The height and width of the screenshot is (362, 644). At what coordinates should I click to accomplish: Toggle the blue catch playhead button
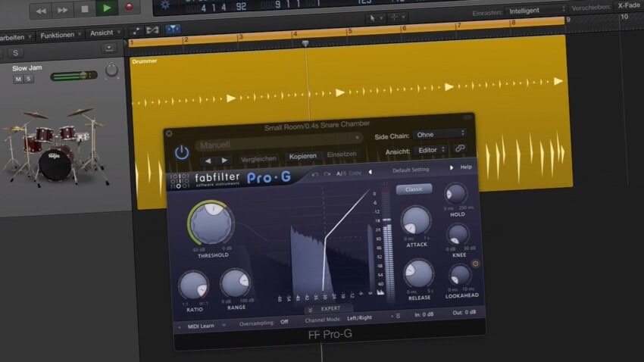pos(173,29)
